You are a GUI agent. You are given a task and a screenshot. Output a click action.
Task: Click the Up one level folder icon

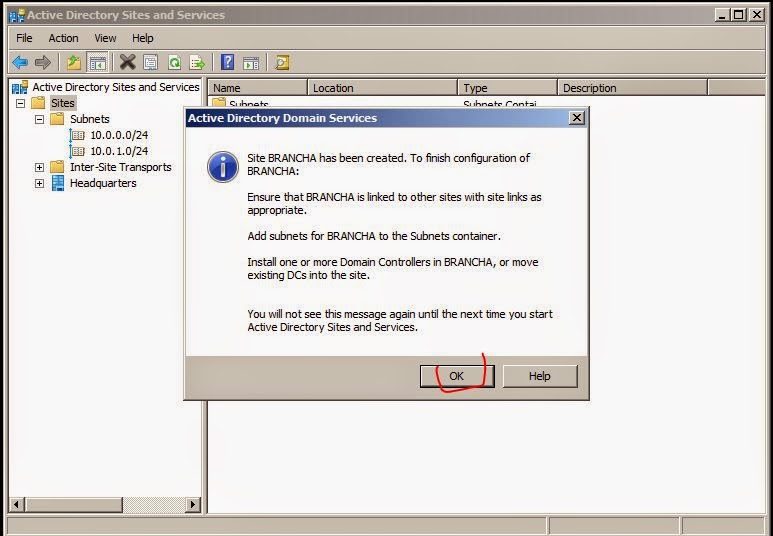(x=74, y=63)
